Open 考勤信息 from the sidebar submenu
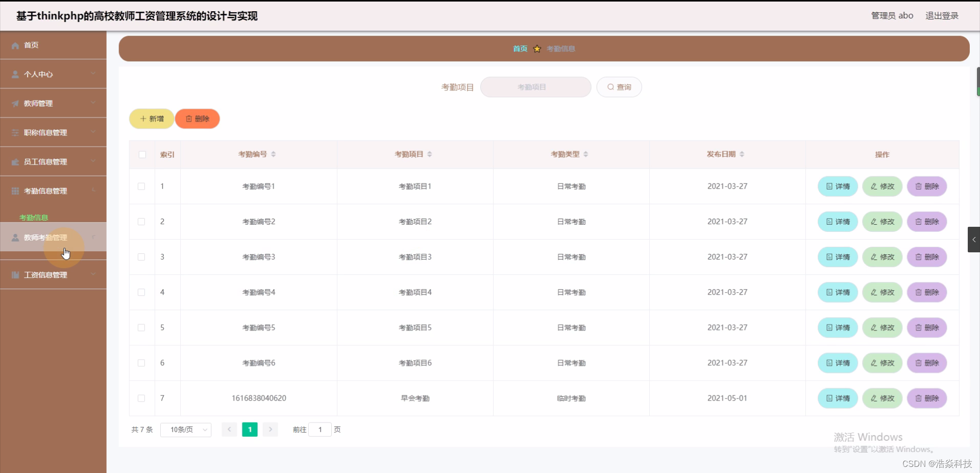 pos(34,217)
